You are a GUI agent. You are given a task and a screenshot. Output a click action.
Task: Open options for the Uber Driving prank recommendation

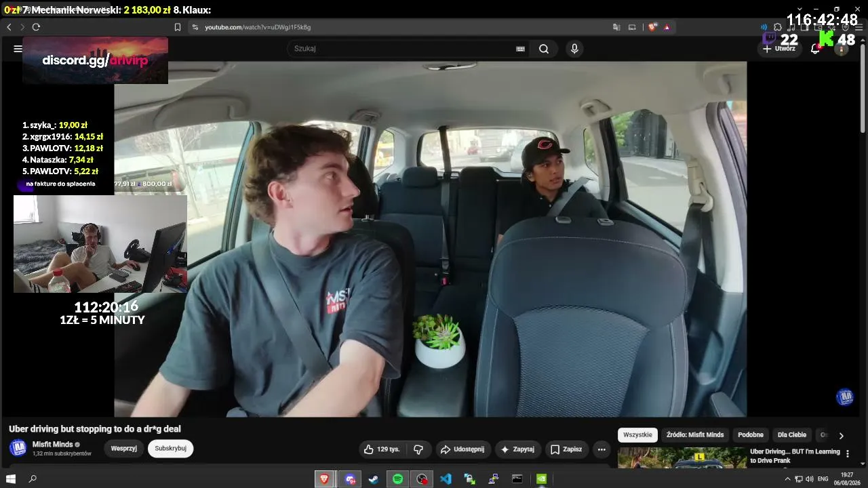tap(847, 454)
